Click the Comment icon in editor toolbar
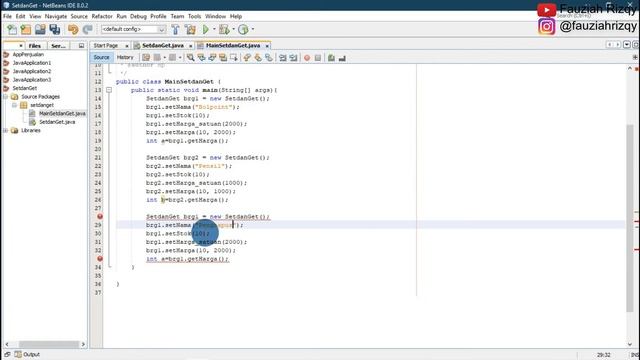This screenshot has width=640, height=360. 331,58
